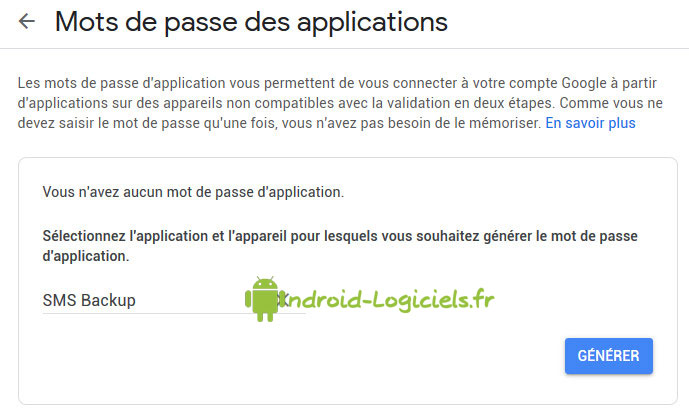Open the 'En savoir plus' link
Image resolution: width=689 pixels, height=419 pixels.
590,123
